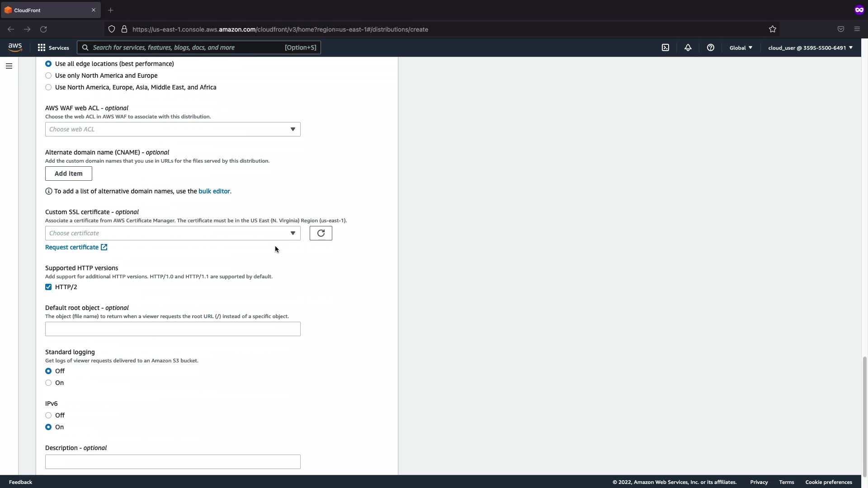Open the cloud_user account menu
868x488 pixels.
click(810, 47)
